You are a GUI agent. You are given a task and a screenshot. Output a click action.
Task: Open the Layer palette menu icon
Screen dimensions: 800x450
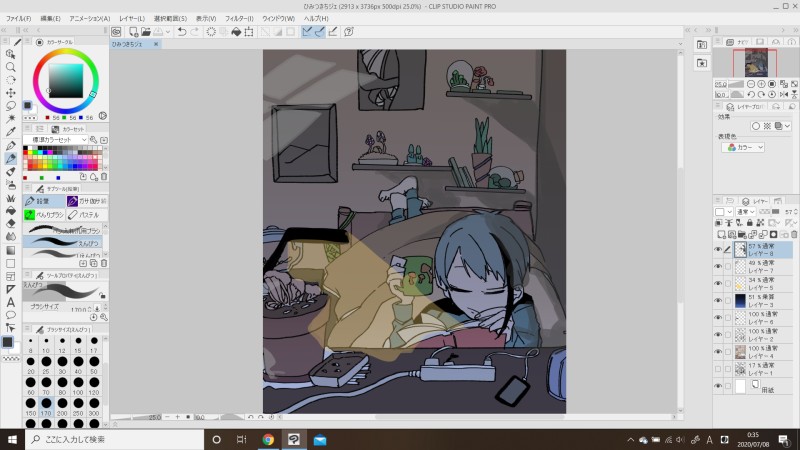[717, 201]
